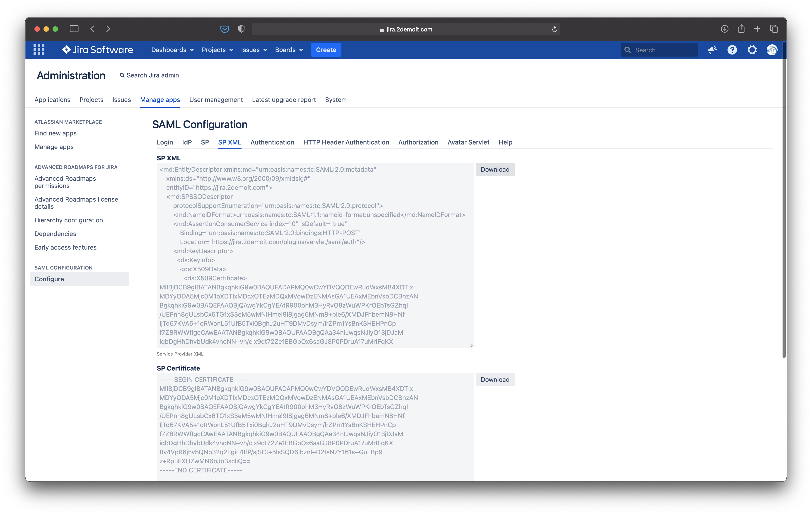Go forward with the Safari forward arrow
Screen dimensions: 812x515
pos(108,29)
